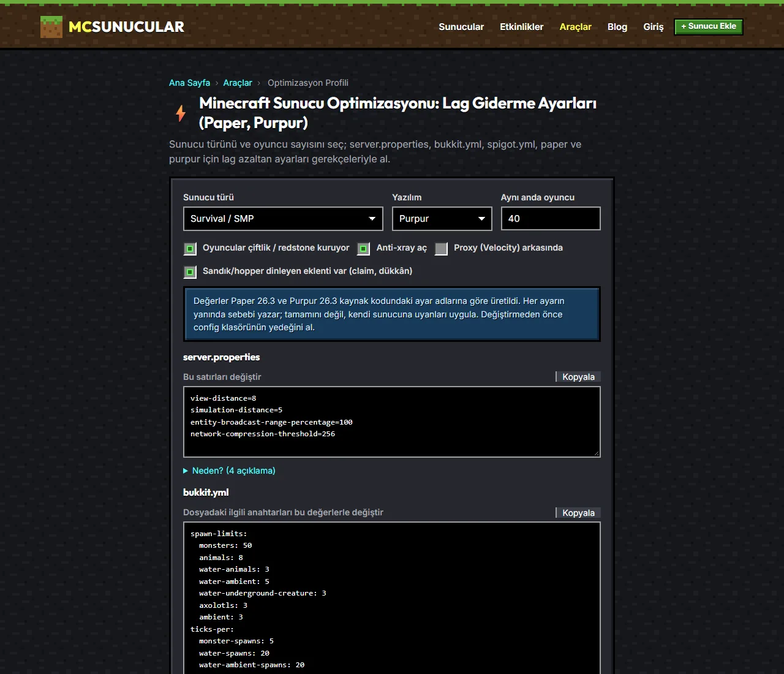This screenshot has height=674, width=784.
Task: Uncheck 'Sandık/hopper dinleyen eklenti var' option
Action: pyautogui.click(x=190, y=272)
